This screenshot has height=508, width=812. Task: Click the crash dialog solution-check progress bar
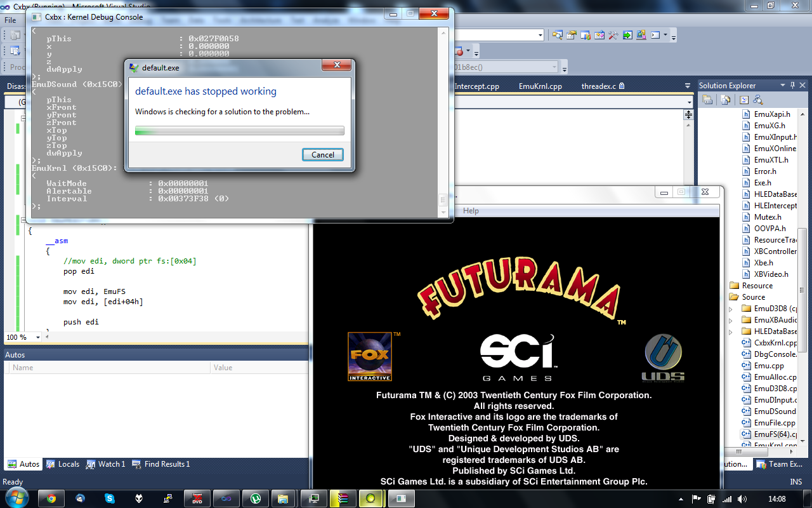coord(240,131)
